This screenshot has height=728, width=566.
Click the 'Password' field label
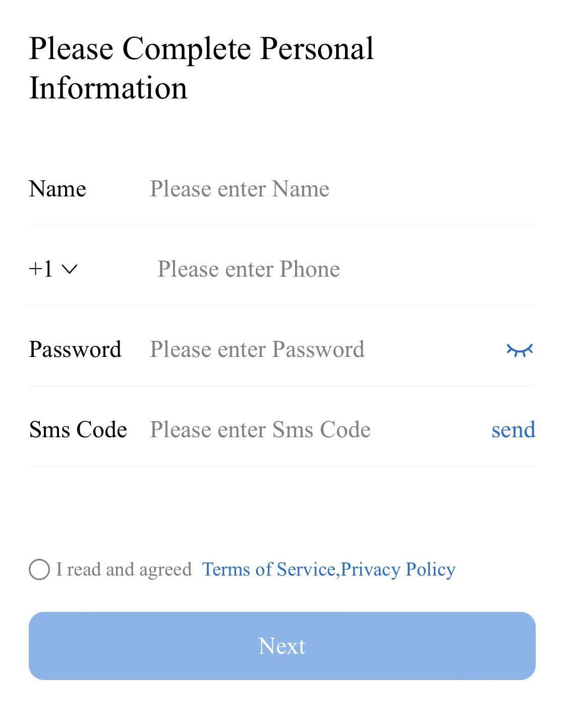pos(75,350)
